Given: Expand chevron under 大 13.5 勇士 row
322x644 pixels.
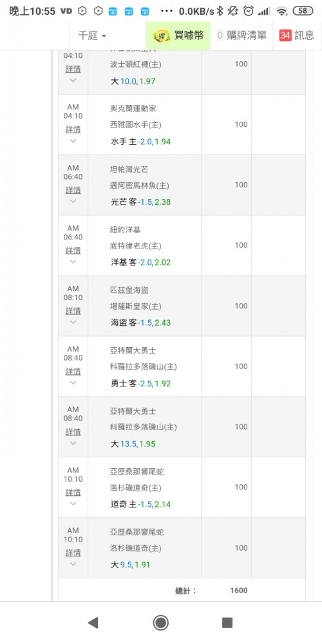Looking at the screenshot, I should (73, 443).
